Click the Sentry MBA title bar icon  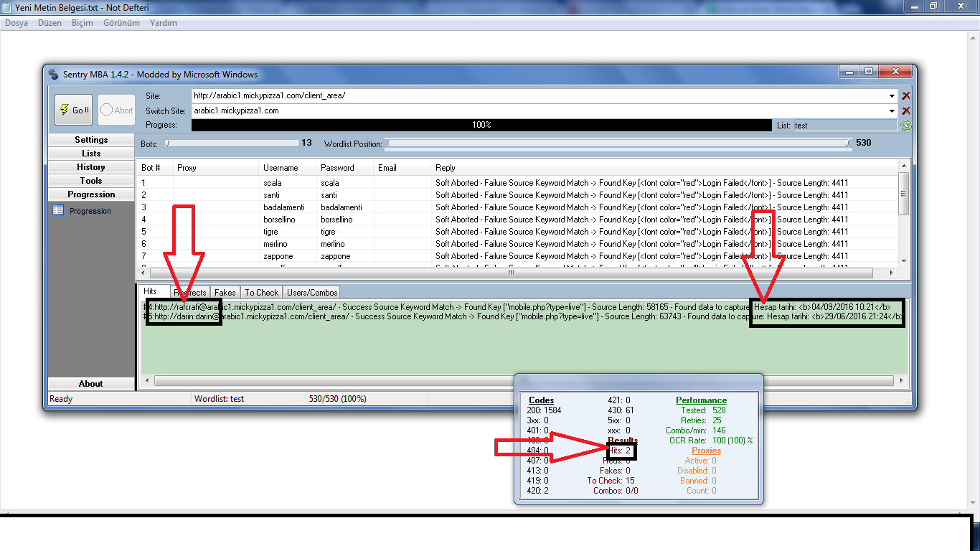coord(54,74)
